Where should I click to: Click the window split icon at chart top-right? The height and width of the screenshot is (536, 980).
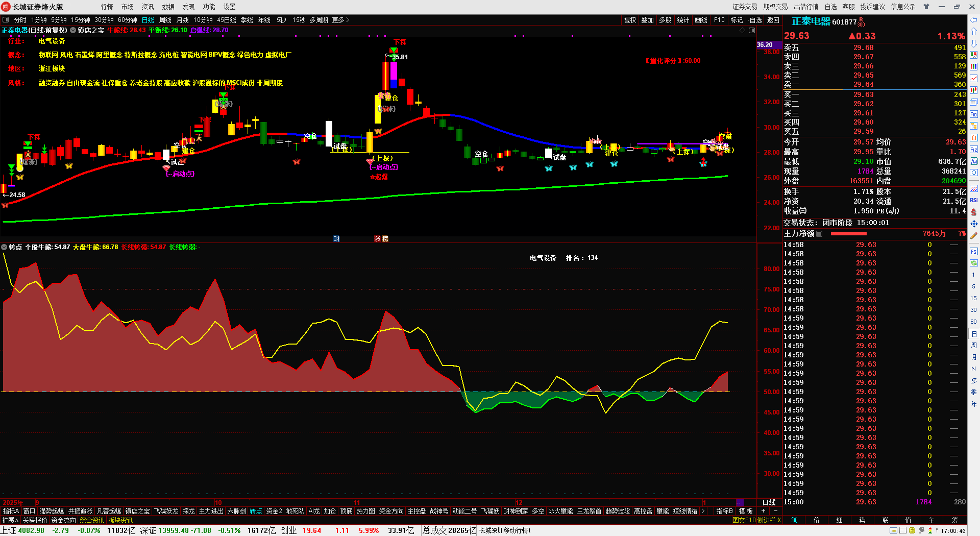(752, 31)
